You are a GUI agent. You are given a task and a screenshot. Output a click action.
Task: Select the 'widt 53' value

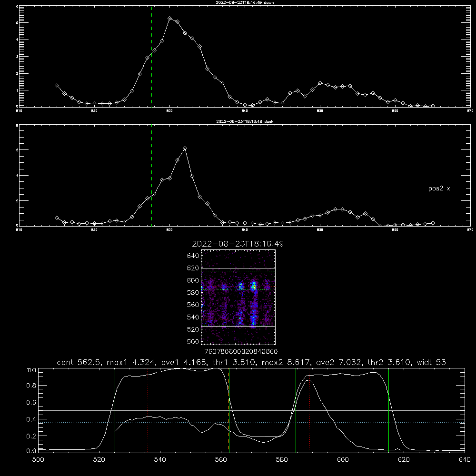431,362
